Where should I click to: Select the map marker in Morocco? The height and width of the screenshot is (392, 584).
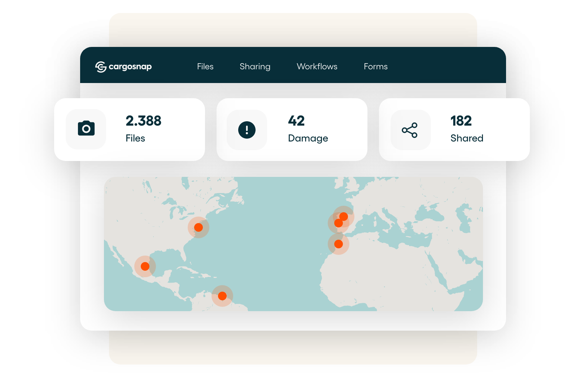[x=339, y=244]
